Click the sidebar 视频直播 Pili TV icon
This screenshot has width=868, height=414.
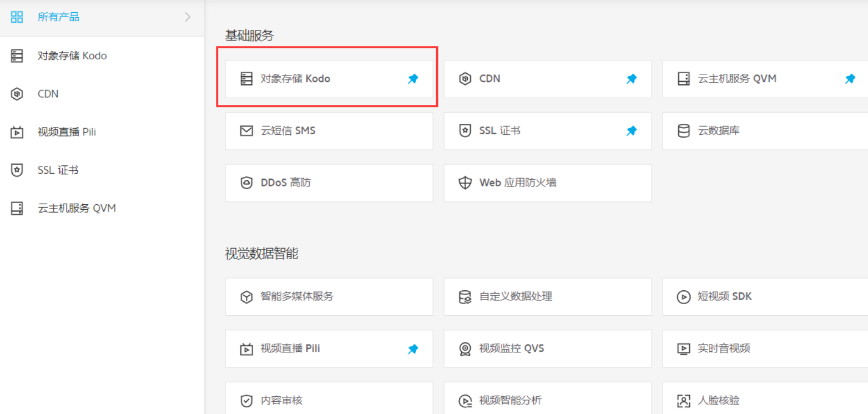17,132
